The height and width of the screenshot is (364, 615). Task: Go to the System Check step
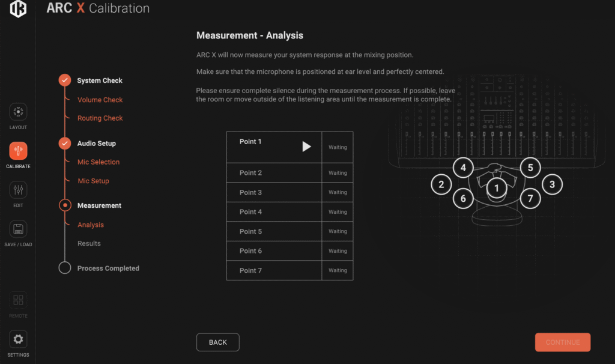pos(100,80)
